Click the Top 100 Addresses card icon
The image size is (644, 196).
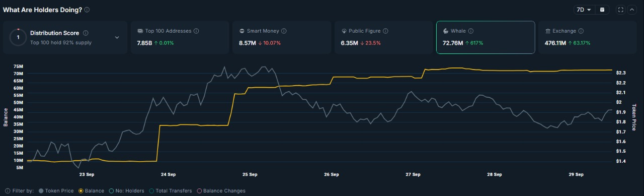coord(140,31)
